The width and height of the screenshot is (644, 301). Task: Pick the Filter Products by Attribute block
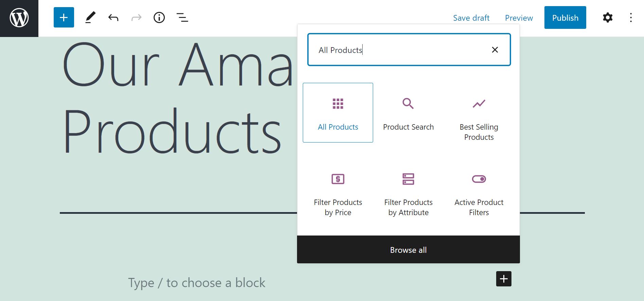click(408, 190)
